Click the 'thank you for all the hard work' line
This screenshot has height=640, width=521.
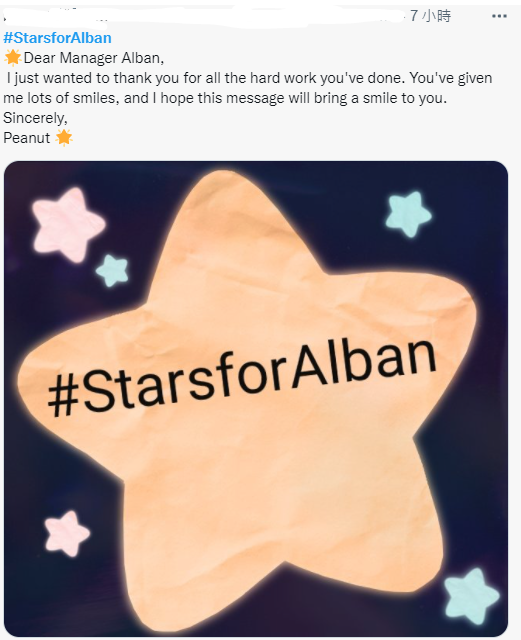tap(247, 78)
